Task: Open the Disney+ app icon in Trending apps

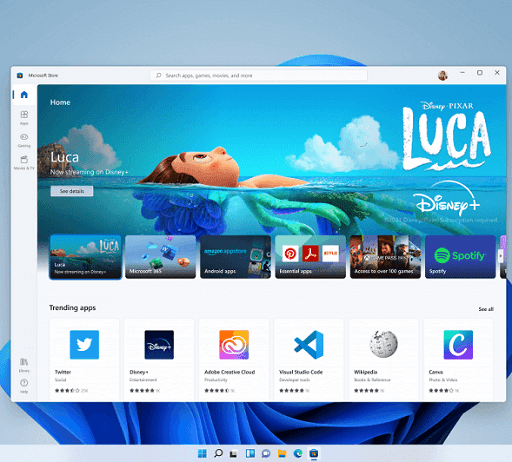Action: [159, 345]
